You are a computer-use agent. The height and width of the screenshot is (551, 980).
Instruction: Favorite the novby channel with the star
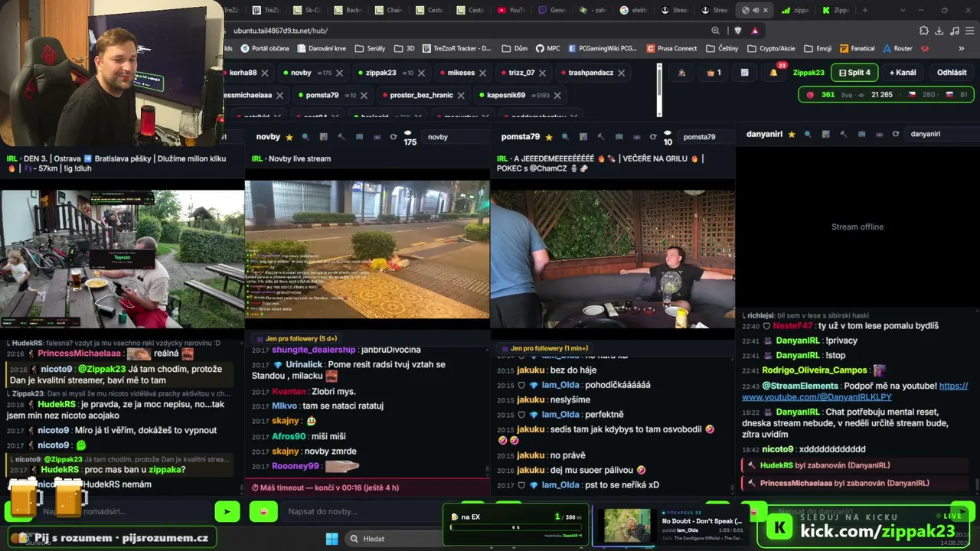tap(289, 137)
